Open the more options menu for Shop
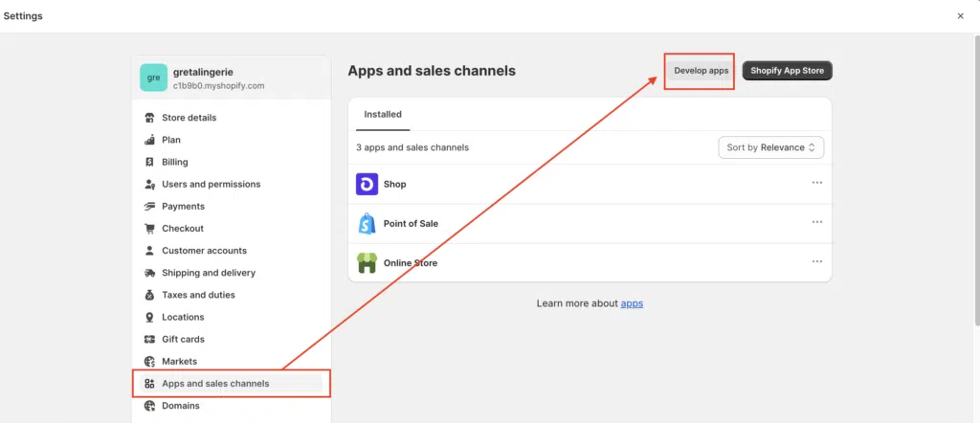The height and width of the screenshot is (423, 980). 817,183
